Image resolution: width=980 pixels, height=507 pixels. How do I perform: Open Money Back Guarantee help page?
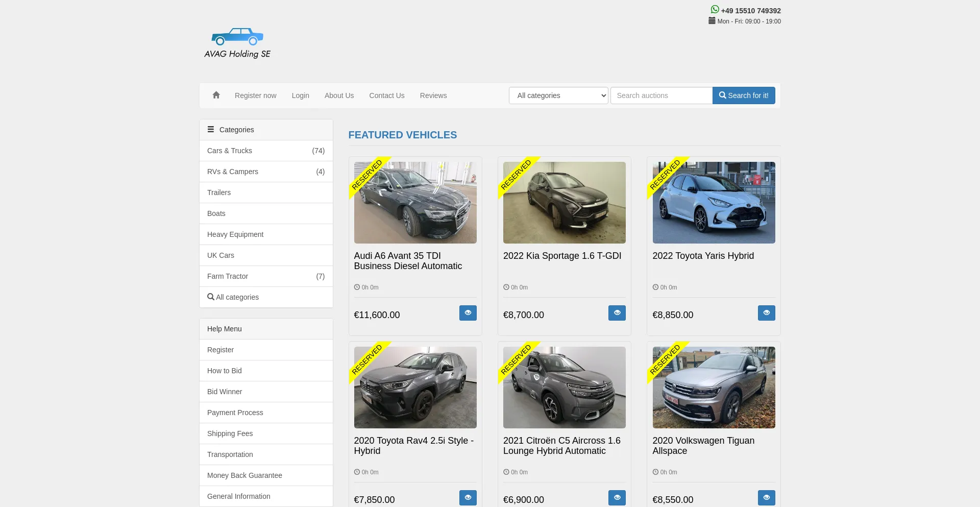266,475
